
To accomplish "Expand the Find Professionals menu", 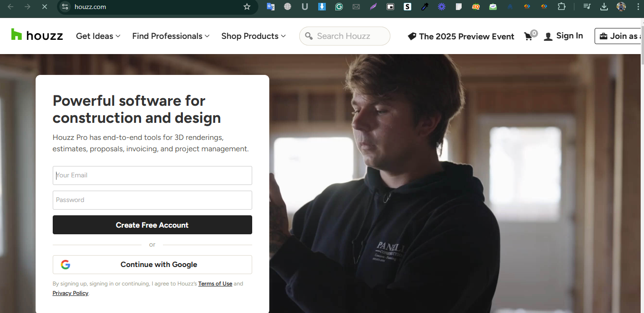I will [x=171, y=36].
